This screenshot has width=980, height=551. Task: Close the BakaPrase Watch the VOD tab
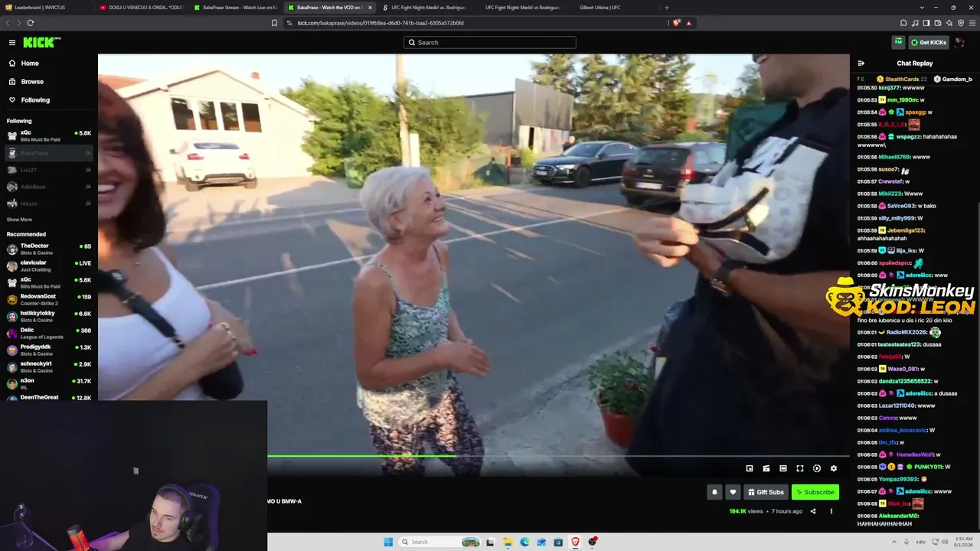(x=370, y=8)
